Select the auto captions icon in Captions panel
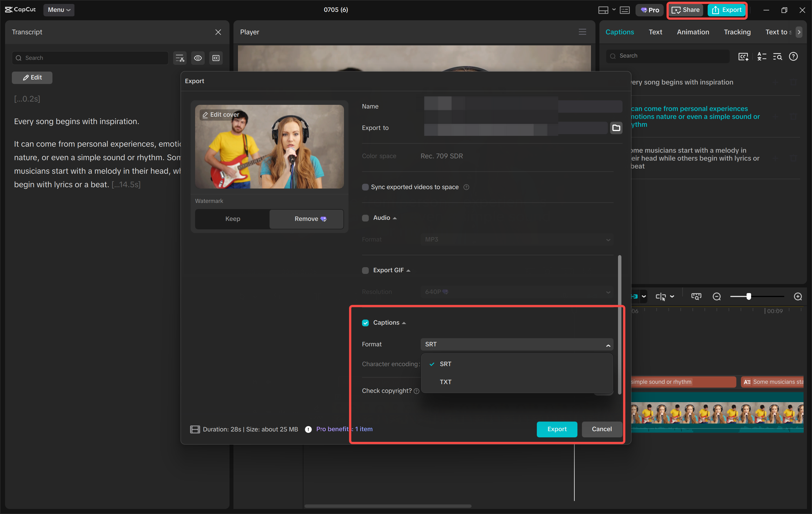This screenshot has height=514, width=812. (743, 56)
